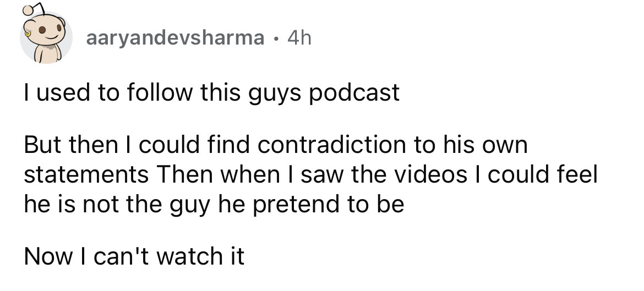This screenshot has height=291, width=644.
Task: Click the Snoo avatar's gold earring
Action: 28,33
